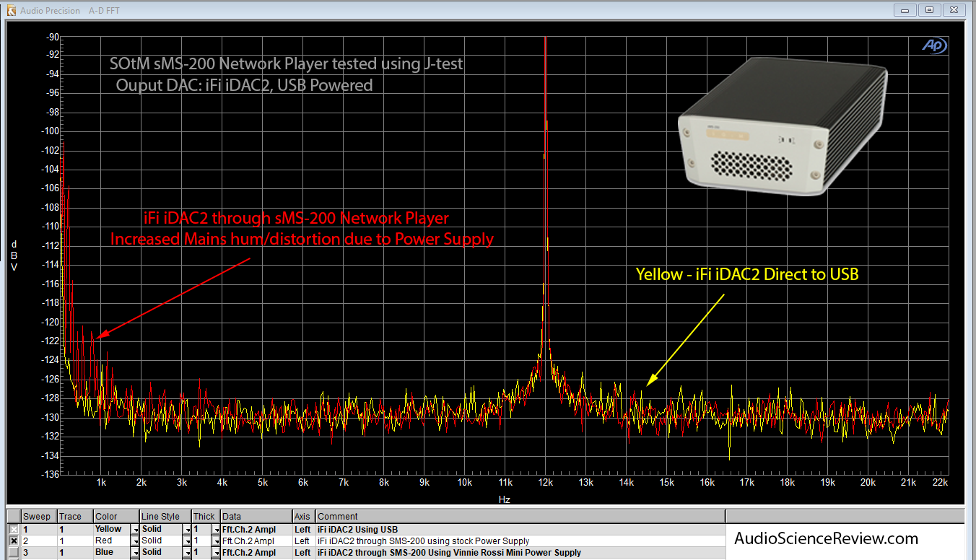
Task: Open the Color dropdown for the Red trace
Action: coord(134,541)
